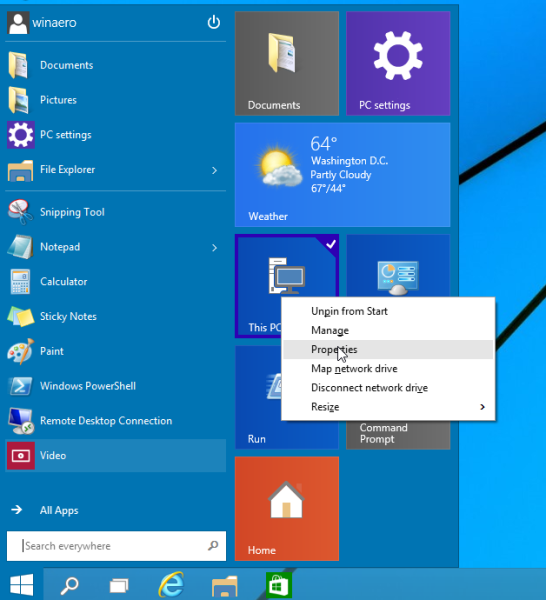Image resolution: width=546 pixels, height=600 pixels.
Task: Click the red Video app icon
Action: coord(21,455)
